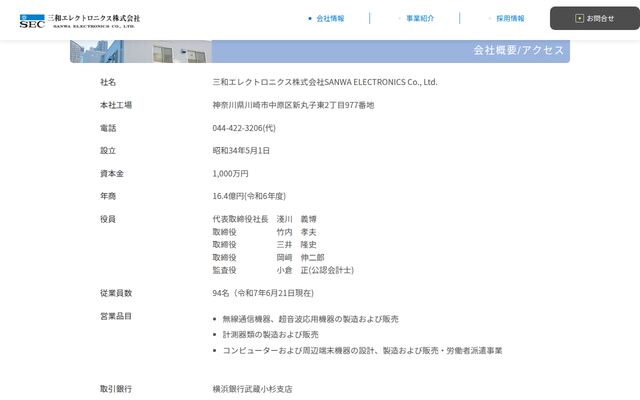The image size is (640, 400).
Task: Click the 会社概要/アクセス banner title
Action: tap(518, 50)
